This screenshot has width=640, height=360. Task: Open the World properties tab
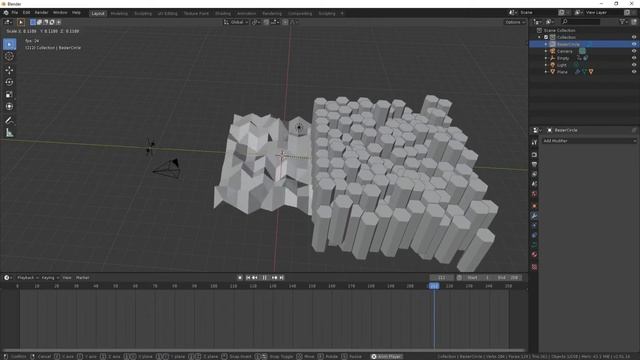[534, 194]
